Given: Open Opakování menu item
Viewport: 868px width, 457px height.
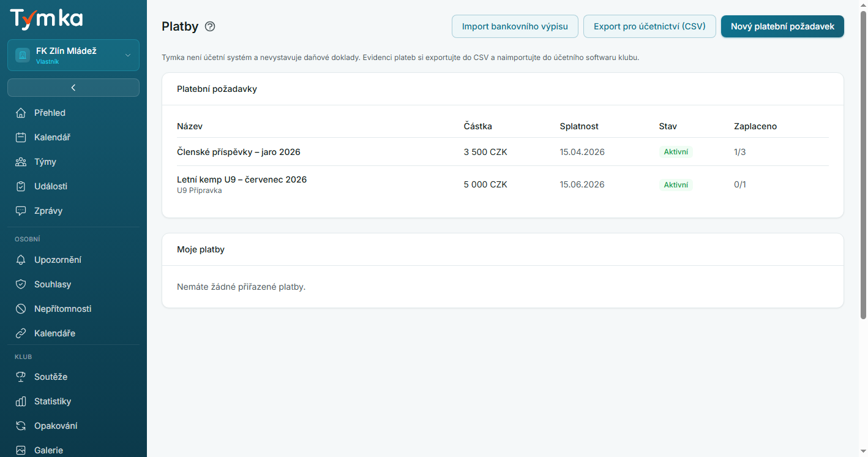Looking at the screenshot, I should click(x=73, y=426).
